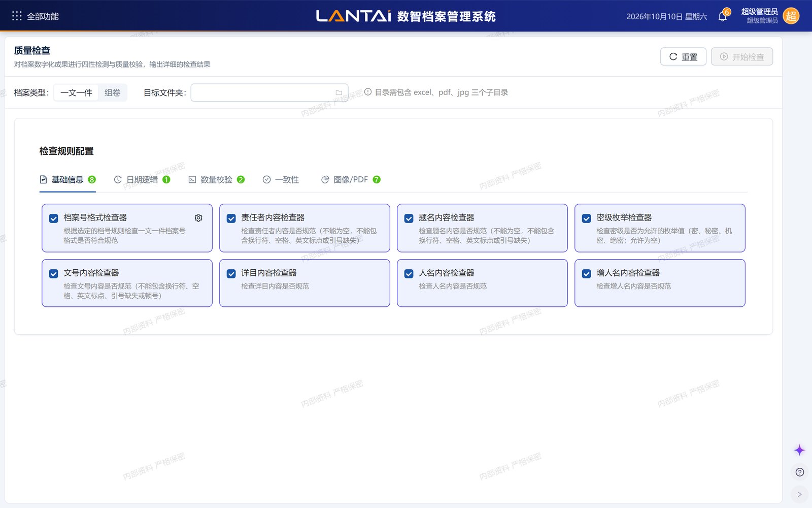Uncheck 档案号格式检查器 checkbox
The image size is (812, 508).
point(53,218)
